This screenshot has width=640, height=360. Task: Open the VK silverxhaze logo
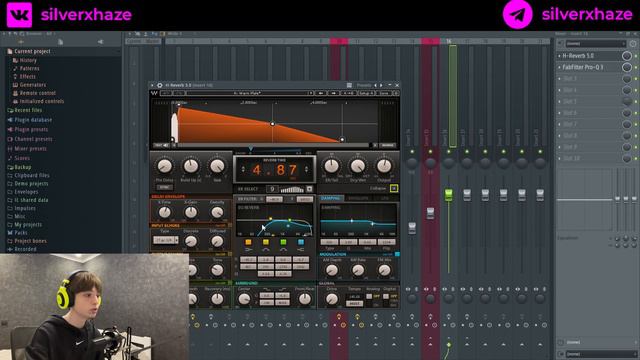pyautogui.click(x=19, y=15)
